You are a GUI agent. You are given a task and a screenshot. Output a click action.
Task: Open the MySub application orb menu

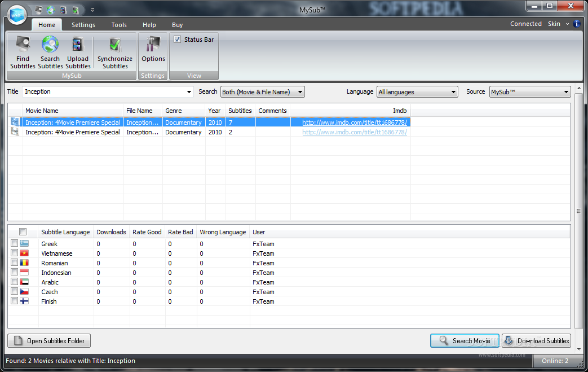[17, 15]
